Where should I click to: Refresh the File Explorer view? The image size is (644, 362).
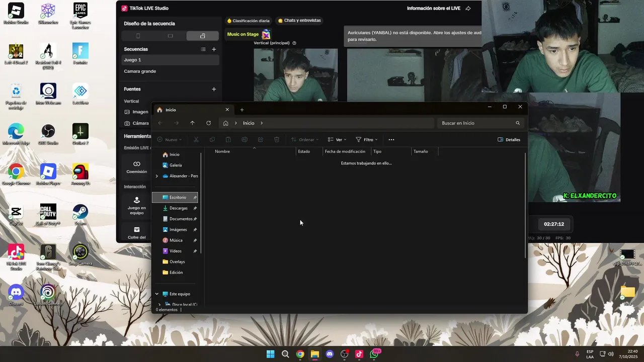[208, 123]
